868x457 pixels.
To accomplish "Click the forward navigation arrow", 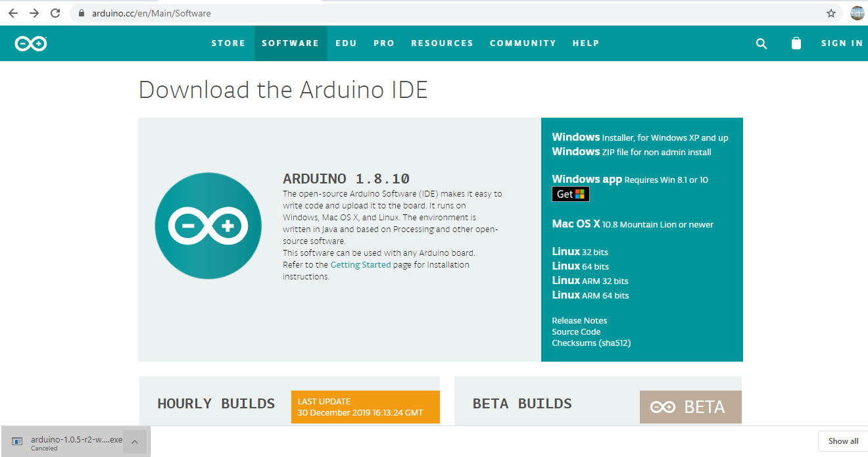I will click(x=34, y=12).
